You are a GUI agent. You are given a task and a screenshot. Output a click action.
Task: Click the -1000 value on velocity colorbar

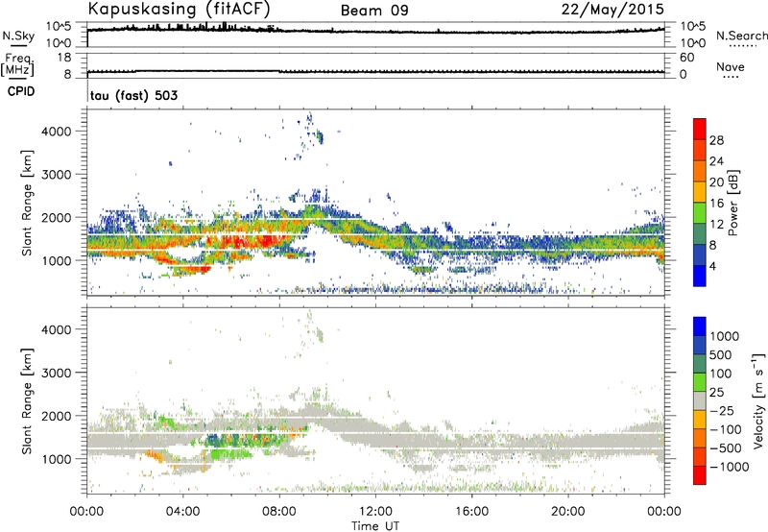coord(730,467)
